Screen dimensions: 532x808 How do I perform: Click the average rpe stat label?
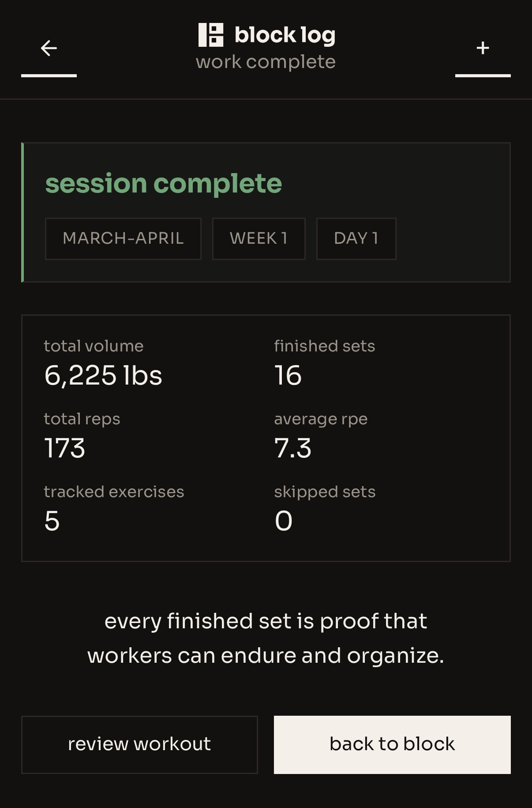pos(321,419)
